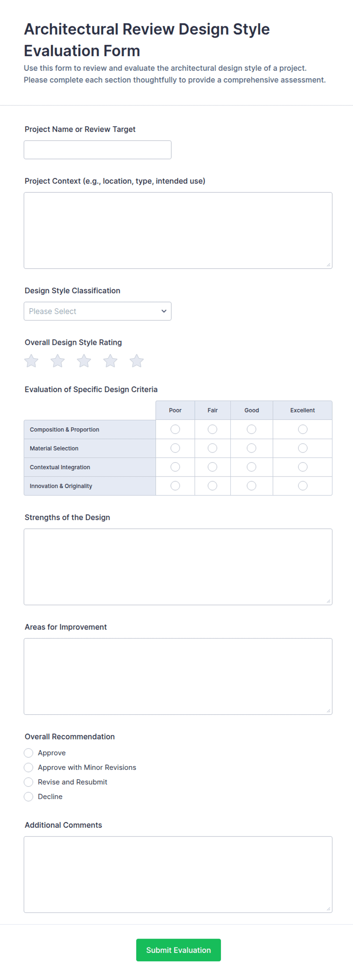Image resolution: width=353 pixels, height=980 pixels.
Task: Focus the Additional Comments field
Action: 178,874
